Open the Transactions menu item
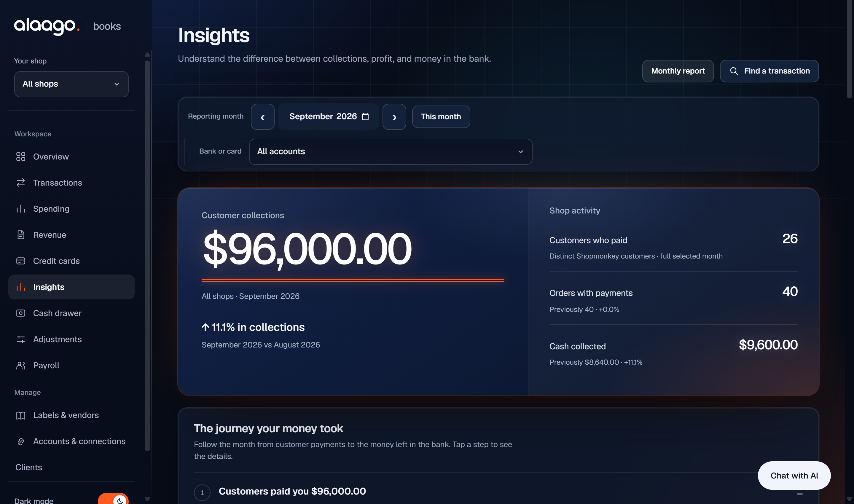Viewport: 854px width, 504px height. coord(71,183)
